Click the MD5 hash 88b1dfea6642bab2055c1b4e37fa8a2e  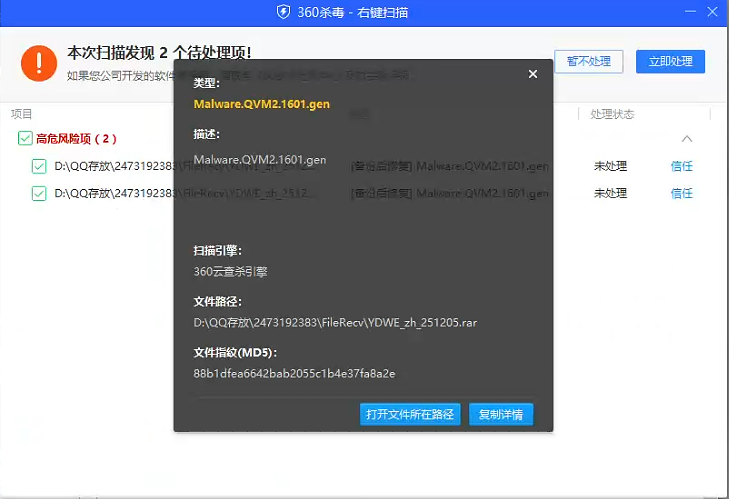(294, 373)
